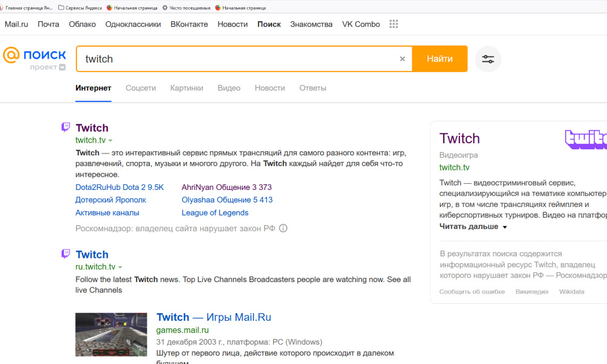607x364 pixels.
Task: Open second Начальная страница bookmark
Action: [240, 7]
